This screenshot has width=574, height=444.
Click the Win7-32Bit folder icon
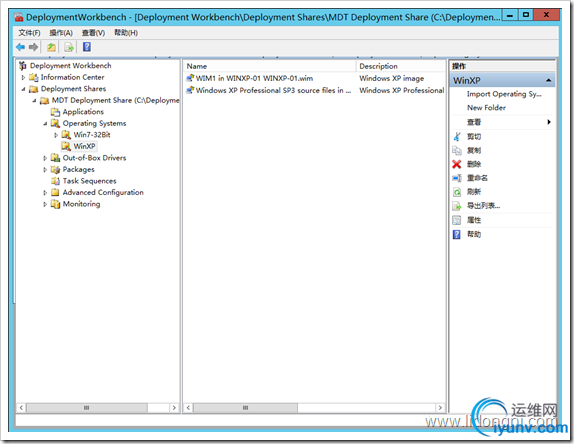66,135
